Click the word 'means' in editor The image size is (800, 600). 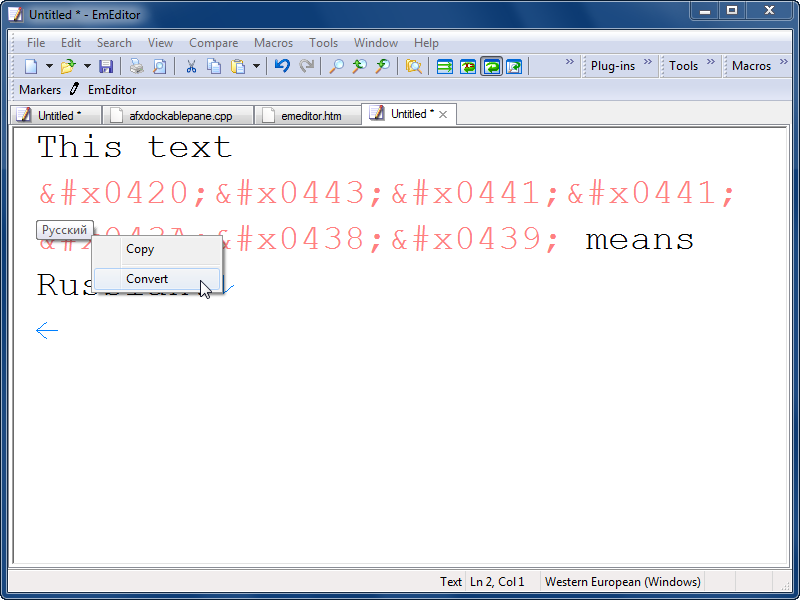[x=639, y=239]
